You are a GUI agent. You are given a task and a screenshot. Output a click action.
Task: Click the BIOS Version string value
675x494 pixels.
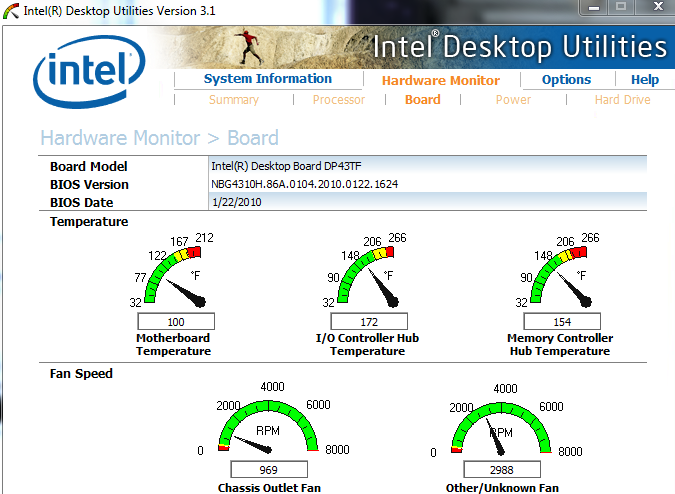pyautogui.click(x=304, y=184)
